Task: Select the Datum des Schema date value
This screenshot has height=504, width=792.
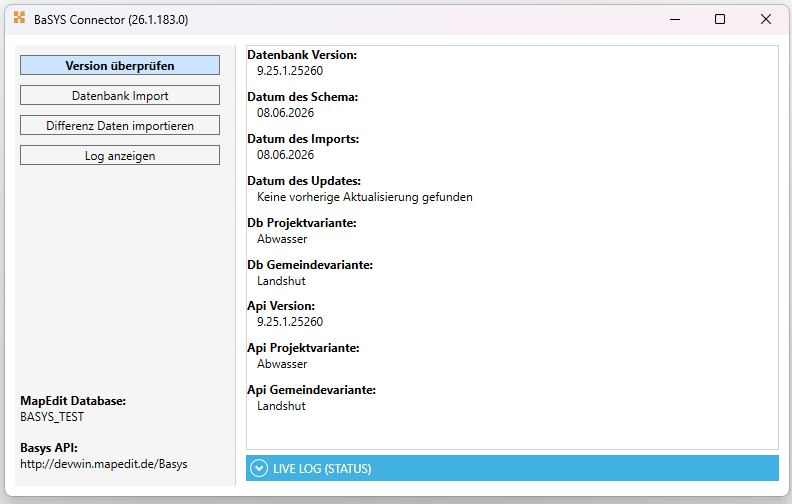Action: click(285, 113)
